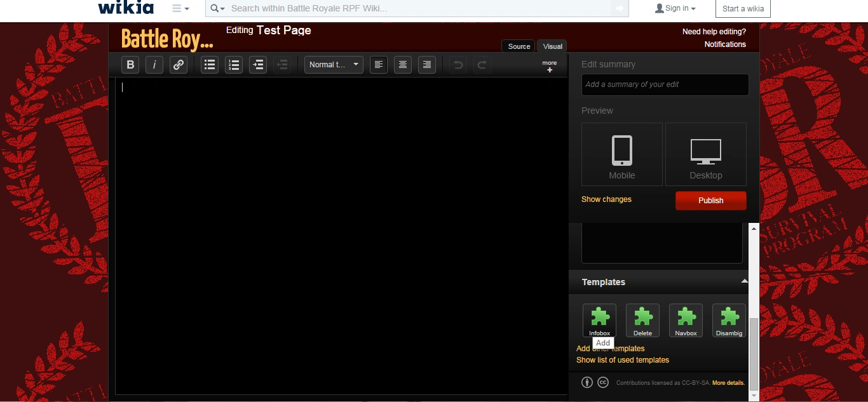Decrease paragraph indent
This screenshot has height=402, width=868.
(282, 65)
